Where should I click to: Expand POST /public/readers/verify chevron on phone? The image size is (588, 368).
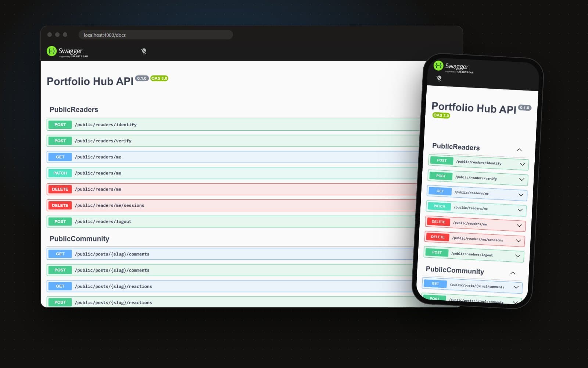coord(521,180)
